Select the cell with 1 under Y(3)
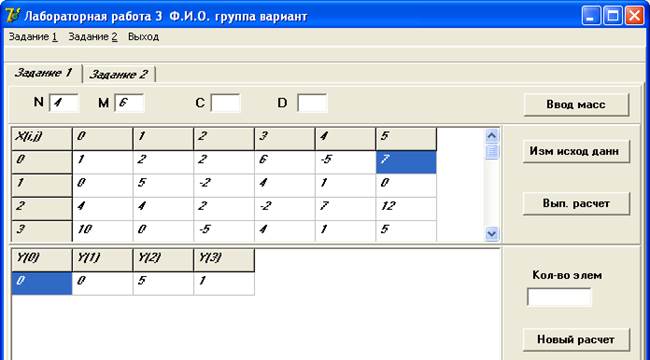650x360 pixels. [x=224, y=283]
